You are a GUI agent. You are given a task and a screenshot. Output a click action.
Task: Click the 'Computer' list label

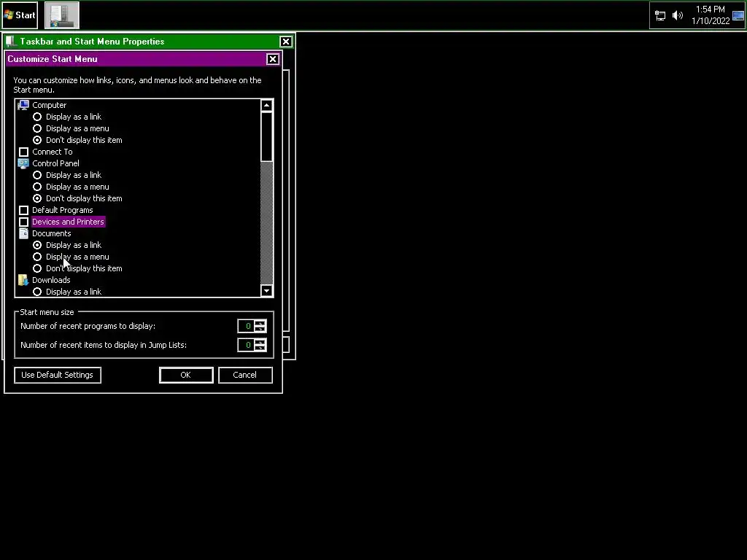(x=49, y=105)
